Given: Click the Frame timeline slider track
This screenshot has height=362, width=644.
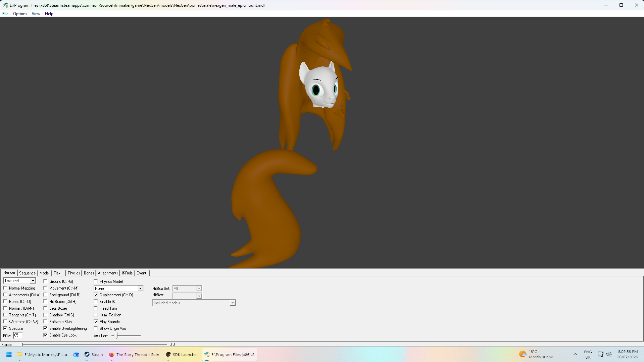Looking at the screenshot, I should 94,344.
